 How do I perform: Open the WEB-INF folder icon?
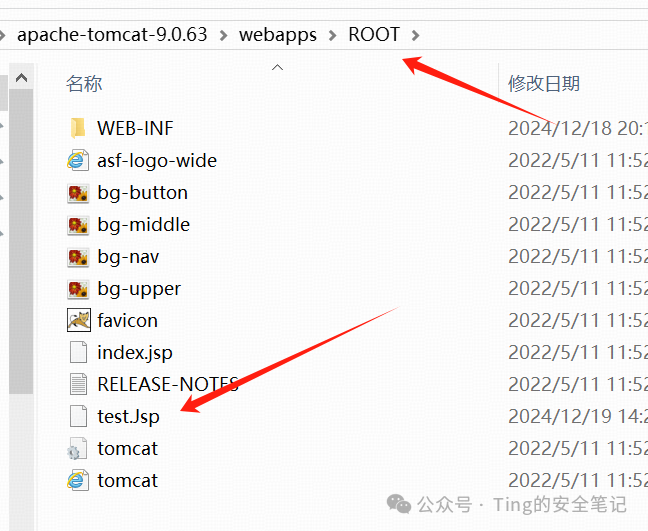[78, 128]
